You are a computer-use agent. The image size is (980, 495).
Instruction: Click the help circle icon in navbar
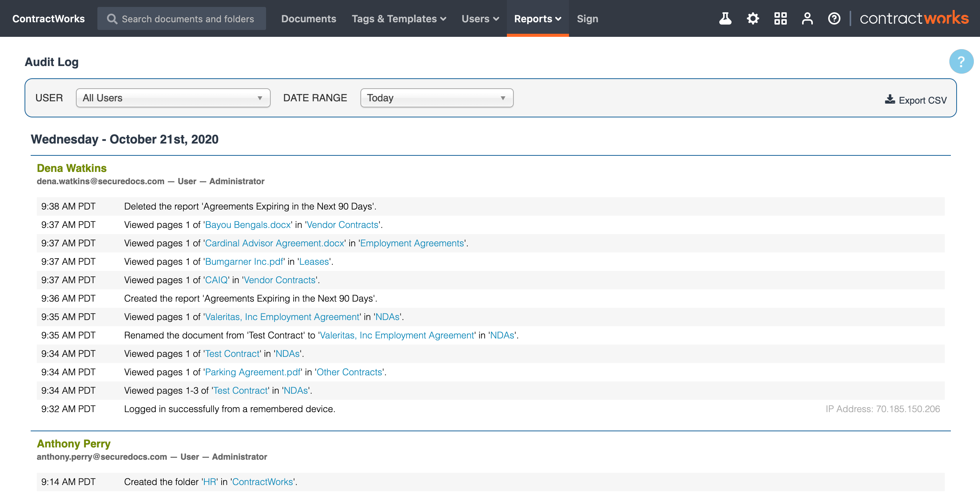pyautogui.click(x=834, y=18)
